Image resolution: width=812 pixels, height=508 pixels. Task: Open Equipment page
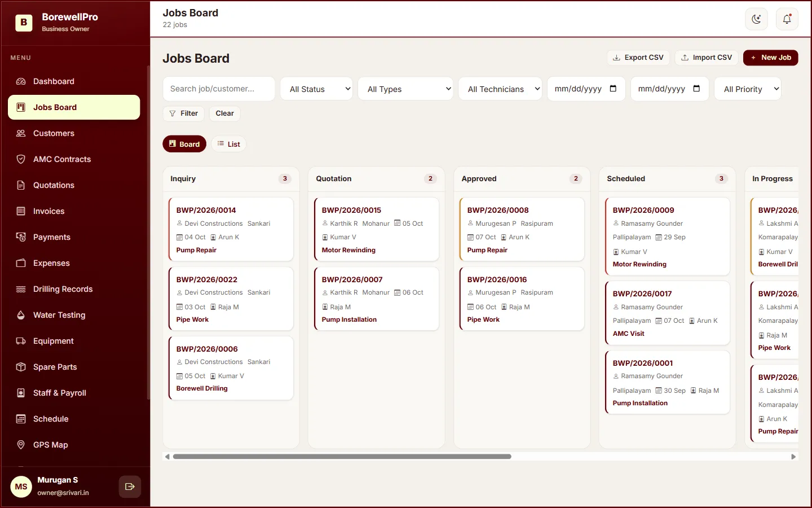74,341
